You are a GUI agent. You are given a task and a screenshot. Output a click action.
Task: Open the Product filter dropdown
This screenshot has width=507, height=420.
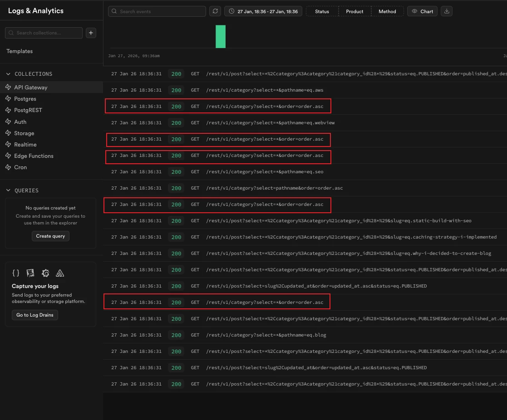(354, 11)
